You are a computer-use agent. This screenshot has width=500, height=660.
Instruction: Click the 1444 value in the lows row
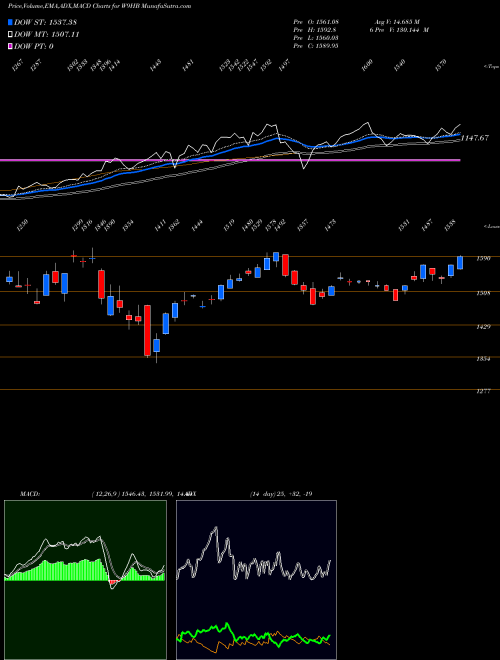[x=197, y=225]
